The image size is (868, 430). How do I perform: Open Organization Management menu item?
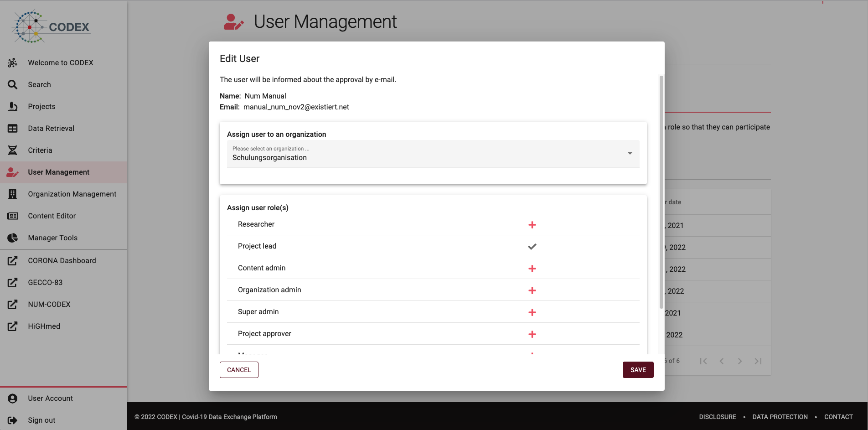[63, 194]
